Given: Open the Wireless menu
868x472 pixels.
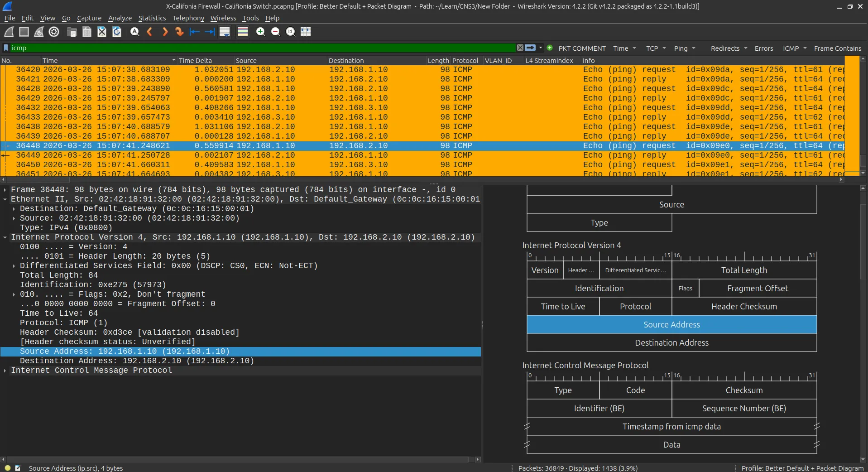Looking at the screenshot, I should [223, 18].
